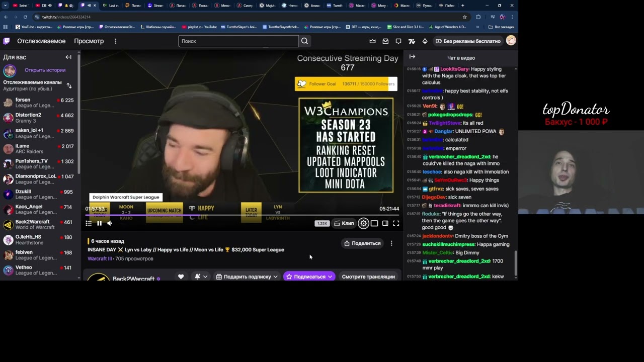Open player settings gear
644x362 pixels.
(x=363, y=223)
